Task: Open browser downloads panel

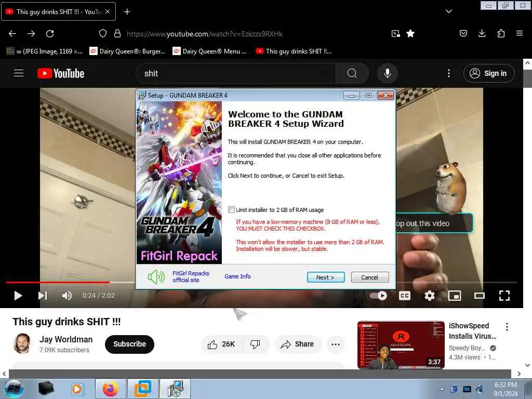Action: tap(482, 33)
